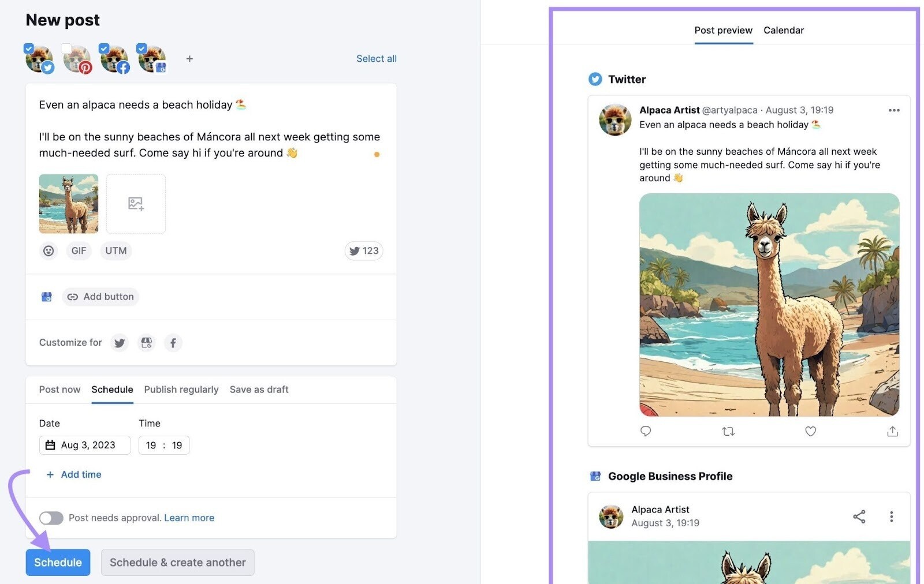Click the Twitter profile avatar

tap(40, 59)
